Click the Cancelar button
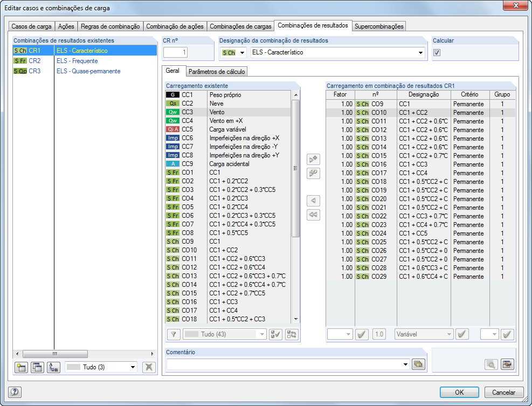 [x=503, y=392]
